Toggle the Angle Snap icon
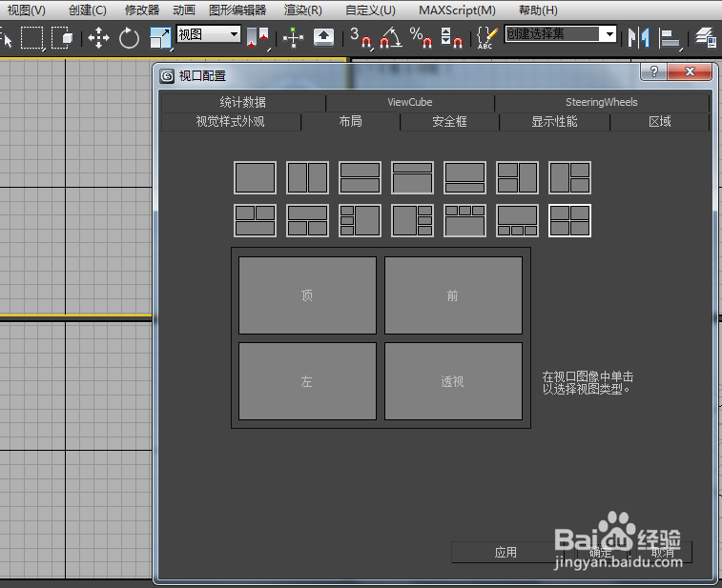Image resolution: width=722 pixels, height=588 pixels. (390, 38)
